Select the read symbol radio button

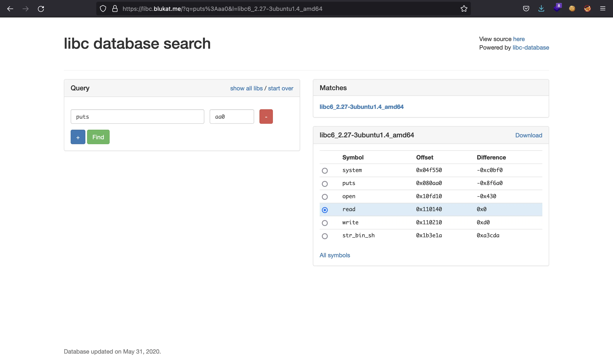[x=325, y=210]
